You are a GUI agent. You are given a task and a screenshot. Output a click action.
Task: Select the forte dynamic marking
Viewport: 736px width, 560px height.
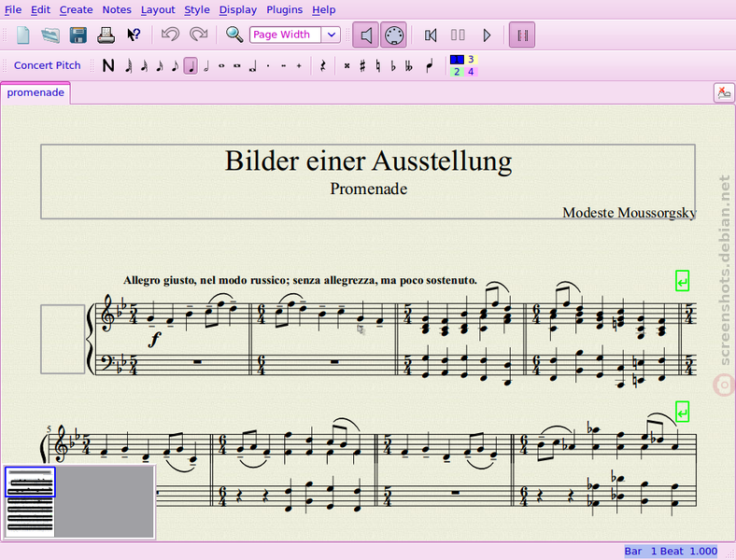(x=154, y=339)
